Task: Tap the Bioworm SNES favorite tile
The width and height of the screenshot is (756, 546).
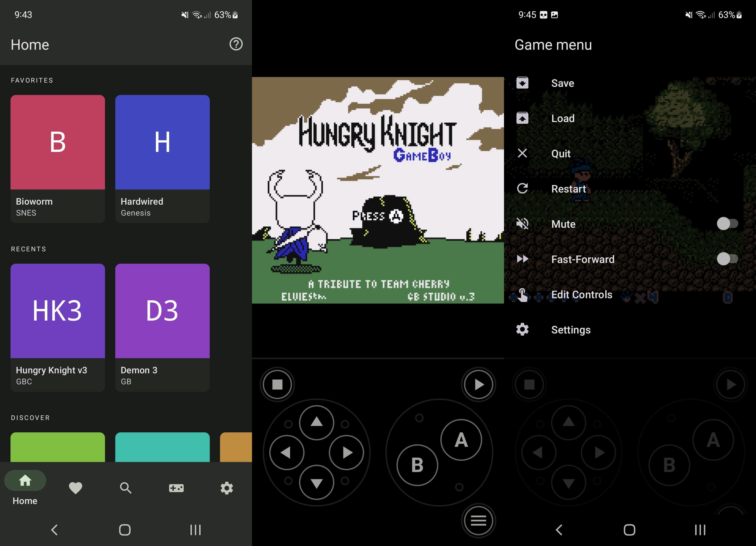Action: tap(58, 158)
